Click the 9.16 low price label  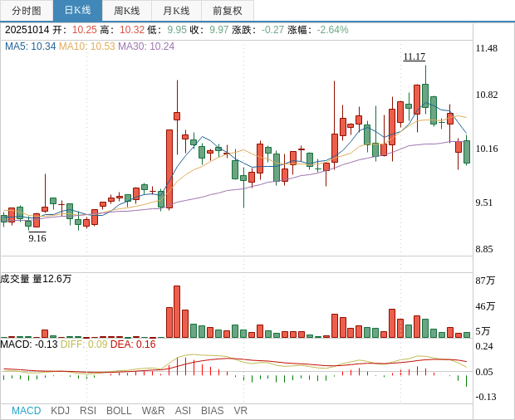(37, 238)
